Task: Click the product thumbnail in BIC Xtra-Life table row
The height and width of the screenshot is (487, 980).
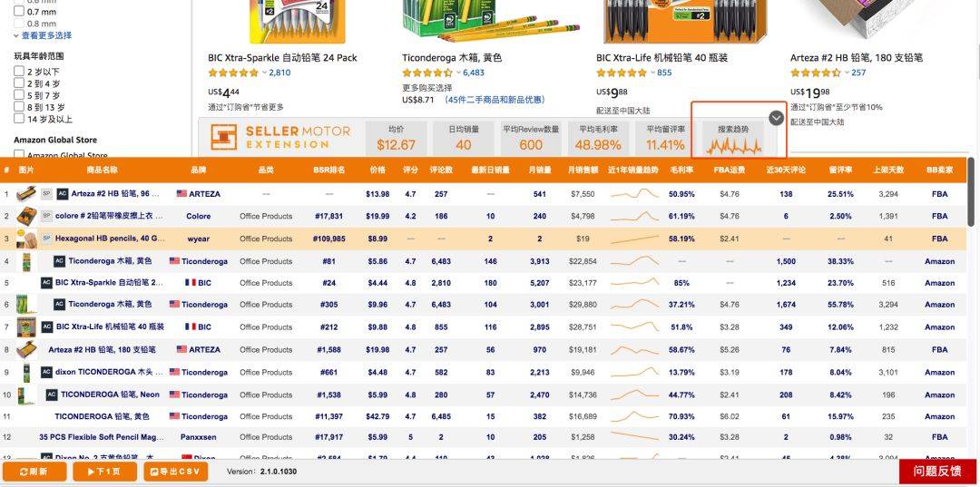Action: tap(26, 326)
